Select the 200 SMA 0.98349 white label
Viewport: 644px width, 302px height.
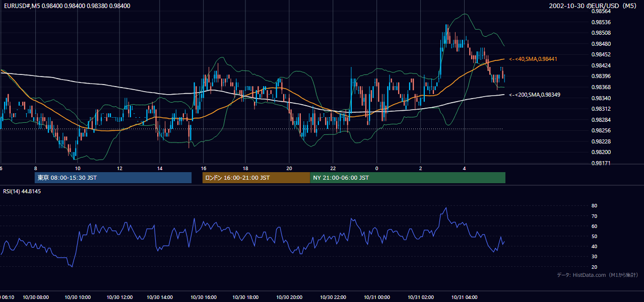(x=534, y=95)
